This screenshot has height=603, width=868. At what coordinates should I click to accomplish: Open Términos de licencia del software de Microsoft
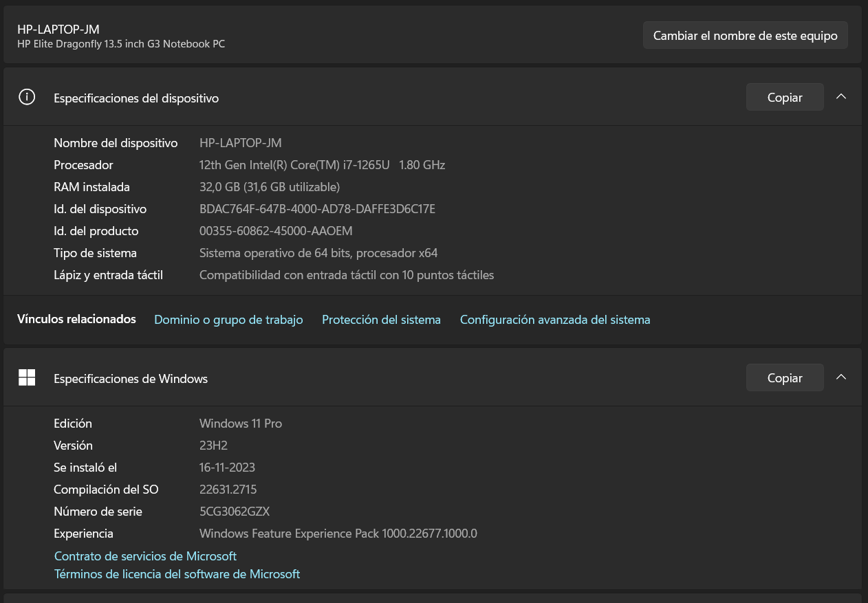[x=177, y=574]
